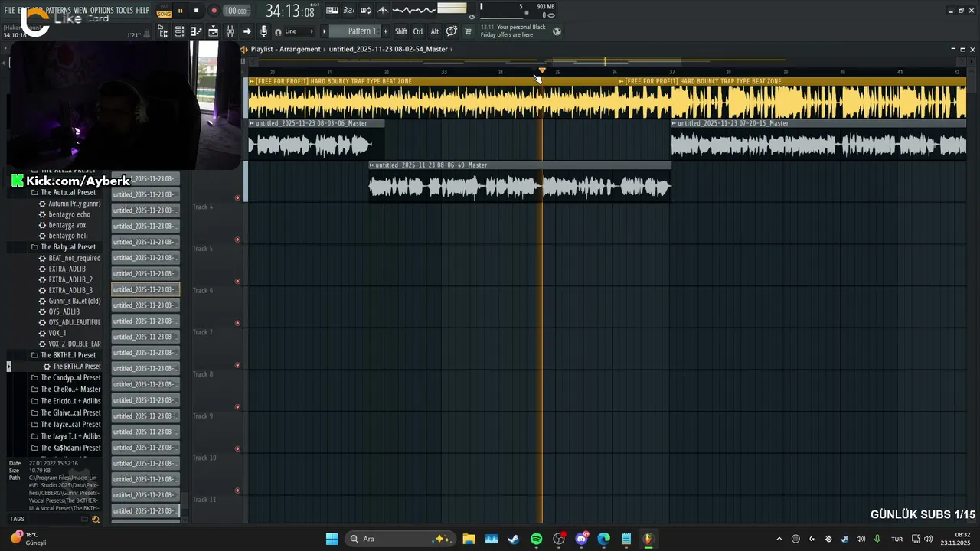Click the tempo value 100.000
The width and height of the screenshot is (980, 551).
click(x=236, y=11)
